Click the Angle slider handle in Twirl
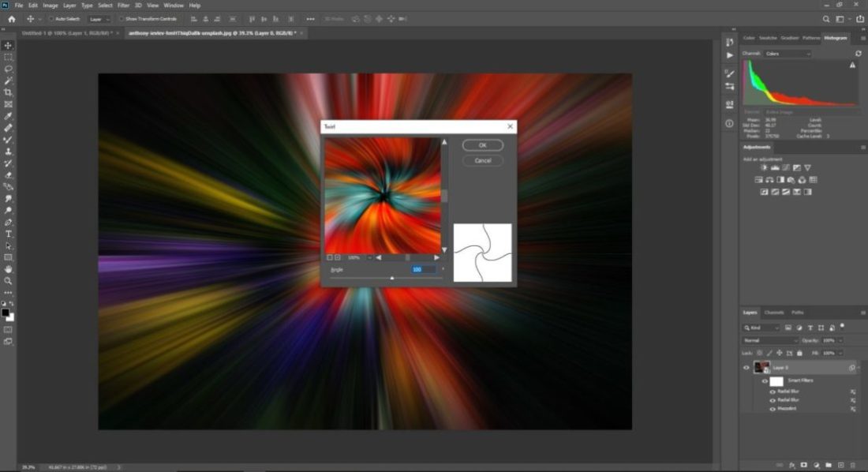The height and width of the screenshot is (472, 868). coord(392,278)
